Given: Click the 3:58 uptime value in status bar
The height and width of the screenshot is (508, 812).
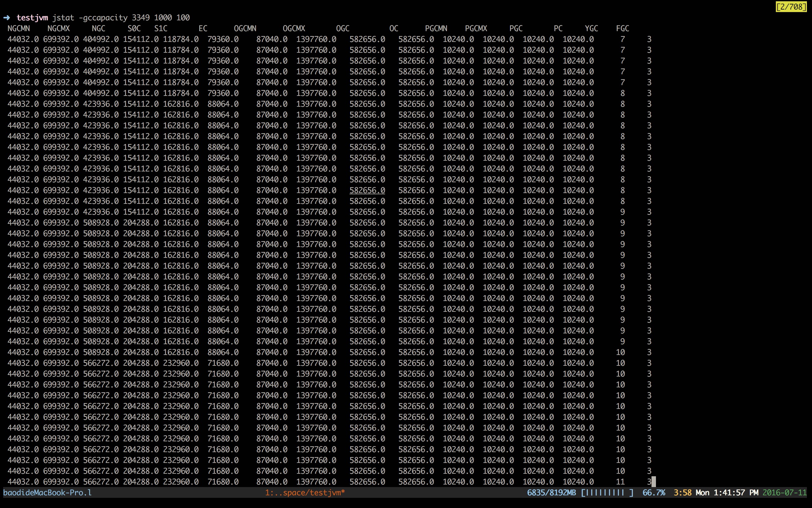Looking at the screenshot, I should click(683, 492).
